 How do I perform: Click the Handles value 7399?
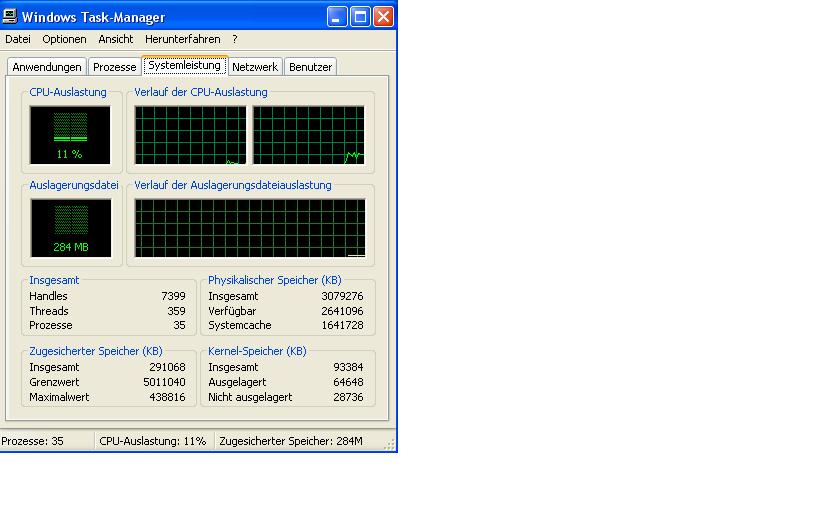[173, 296]
